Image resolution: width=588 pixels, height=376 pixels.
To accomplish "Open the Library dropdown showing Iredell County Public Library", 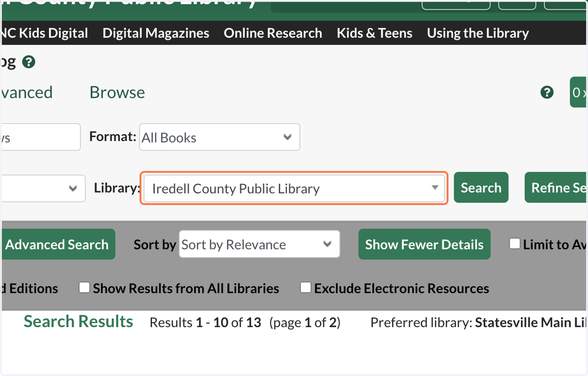I will click(x=294, y=188).
